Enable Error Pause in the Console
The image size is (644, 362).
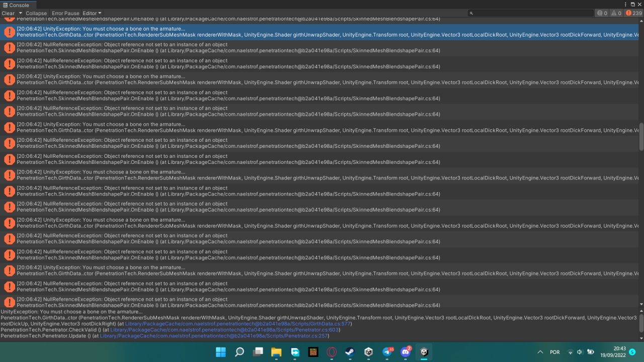65,14
